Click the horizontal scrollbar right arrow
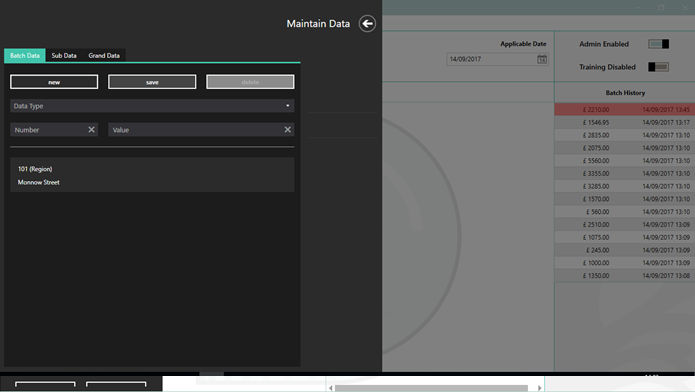The width and height of the screenshot is (695, 392). (x=539, y=388)
